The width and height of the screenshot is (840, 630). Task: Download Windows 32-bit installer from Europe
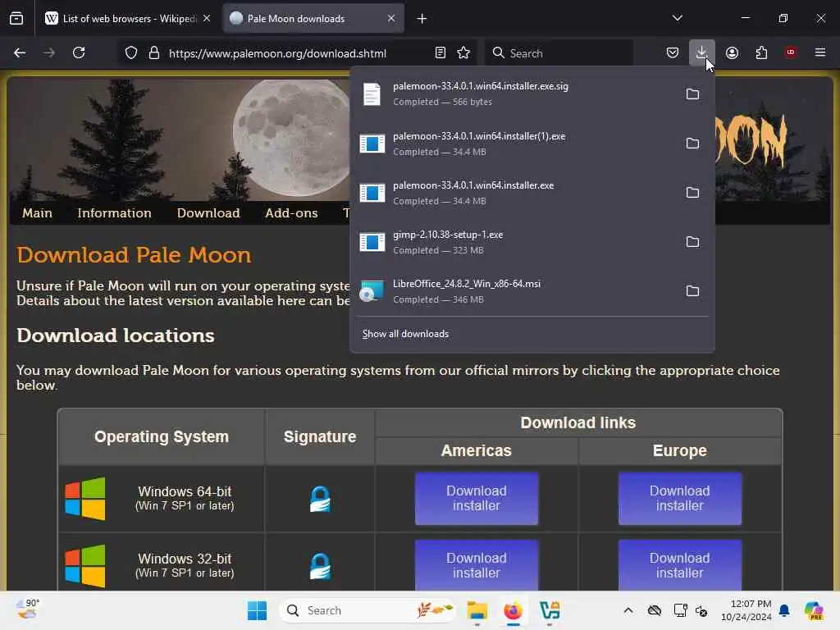(x=680, y=565)
